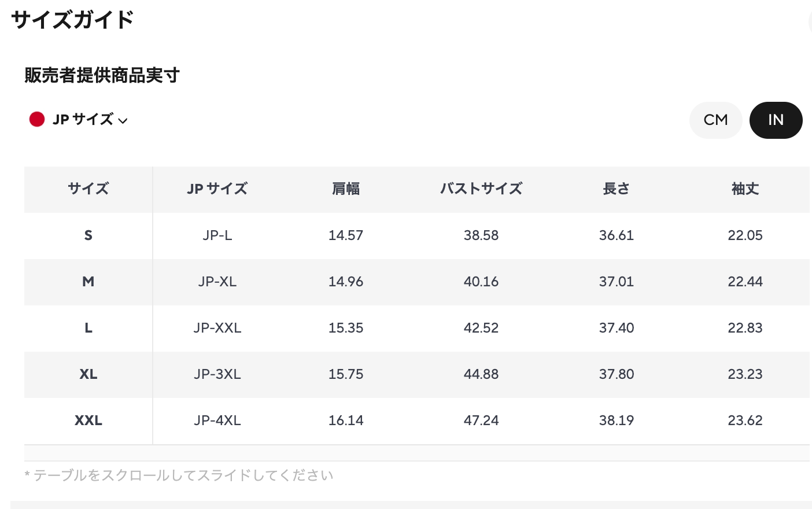
Task: Click the 販売者提供商品実寸 section heading
Action: click(102, 75)
